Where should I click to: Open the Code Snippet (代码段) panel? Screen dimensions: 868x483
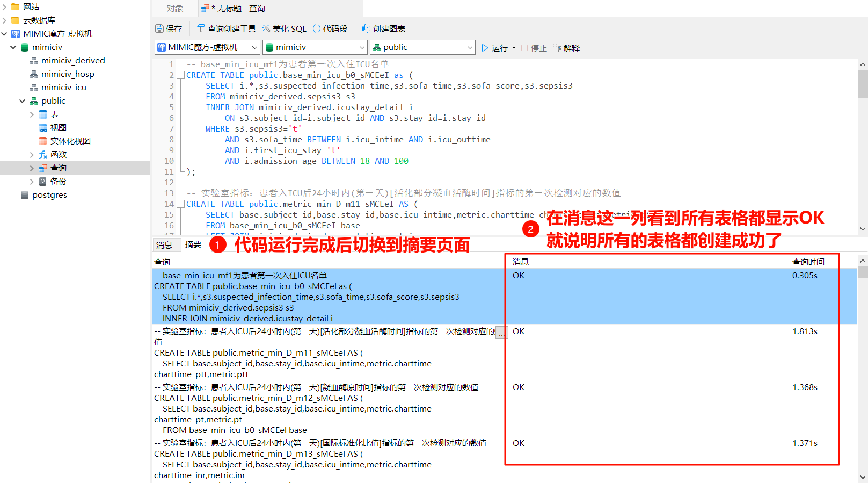(x=317, y=28)
